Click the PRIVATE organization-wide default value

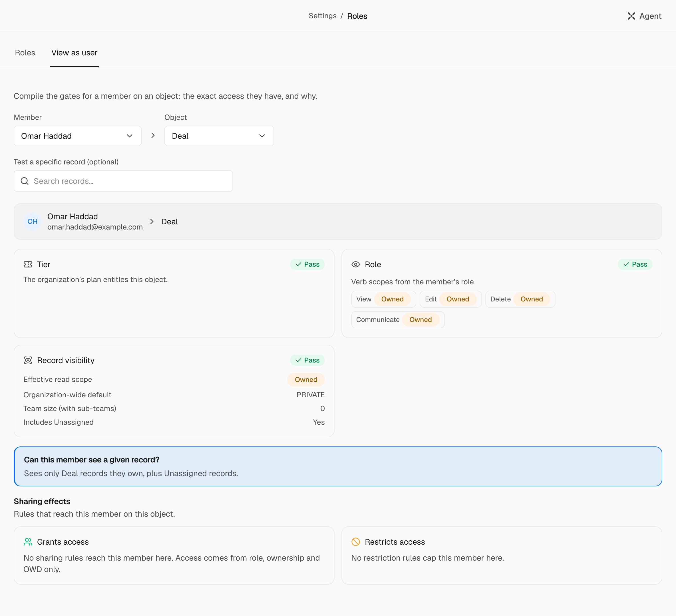coord(311,395)
